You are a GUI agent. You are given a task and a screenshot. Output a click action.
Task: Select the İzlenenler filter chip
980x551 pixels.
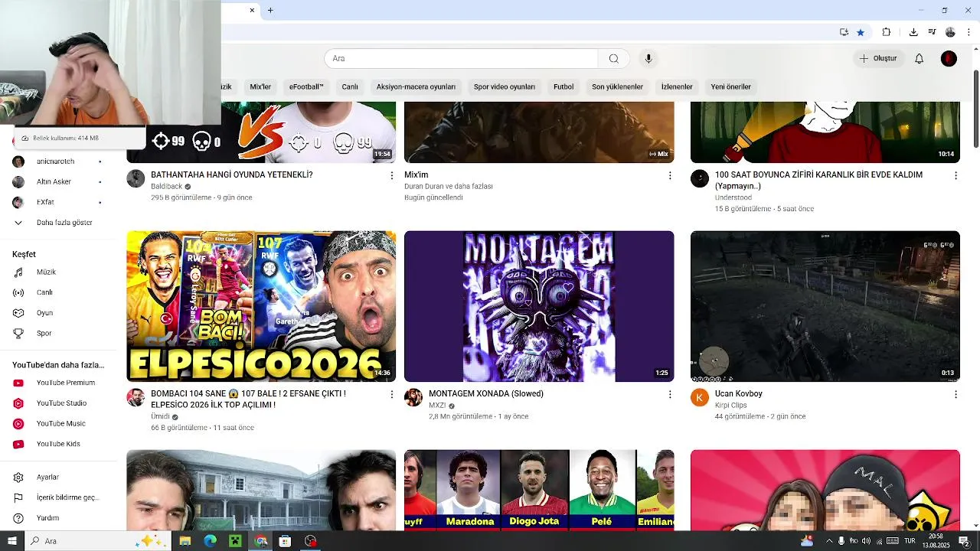[x=677, y=86]
